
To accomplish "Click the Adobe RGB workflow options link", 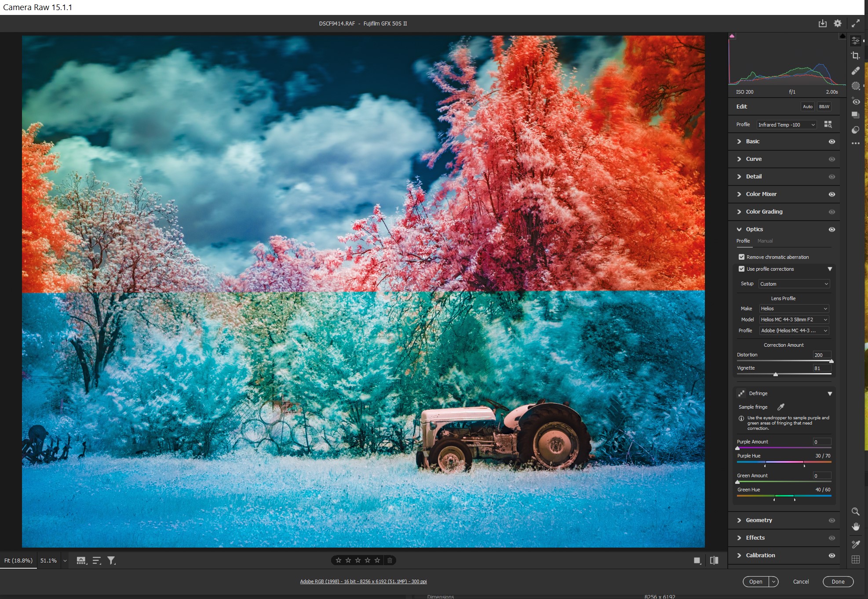I will point(363,581).
